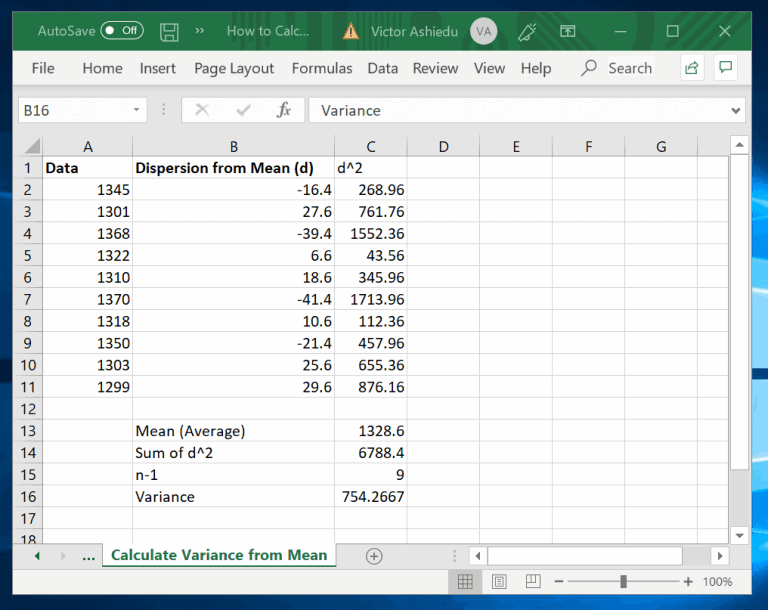768x610 pixels.
Task: Select column A header
Action: pos(88,146)
